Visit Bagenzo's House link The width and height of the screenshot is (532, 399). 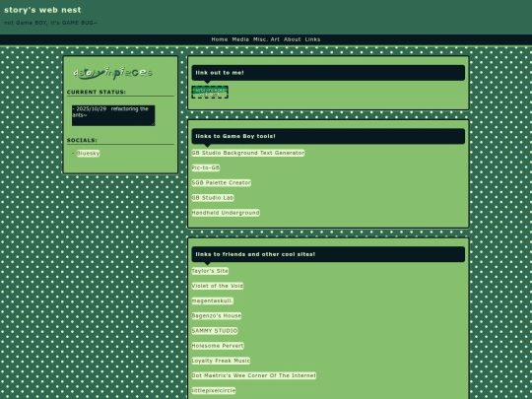217,316
